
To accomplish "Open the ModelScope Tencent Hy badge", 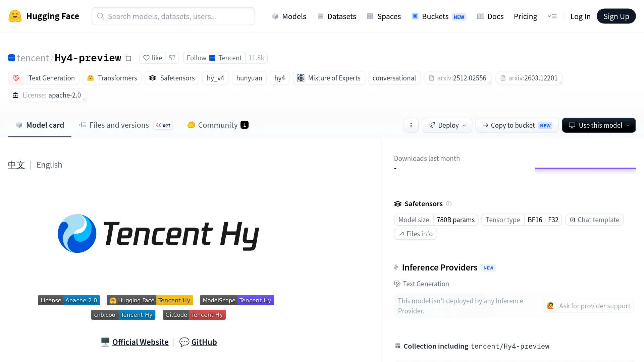I will point(237,300).
